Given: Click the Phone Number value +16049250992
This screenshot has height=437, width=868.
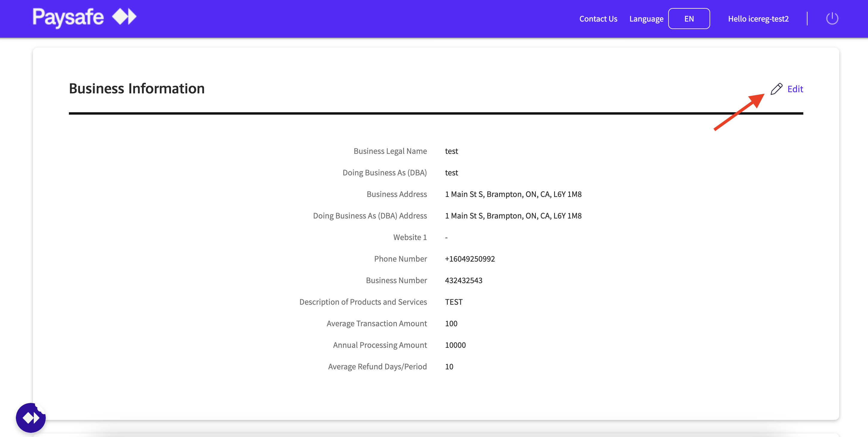Looking at the screenshot, I should pyautogui.click(x=470, y=259).
